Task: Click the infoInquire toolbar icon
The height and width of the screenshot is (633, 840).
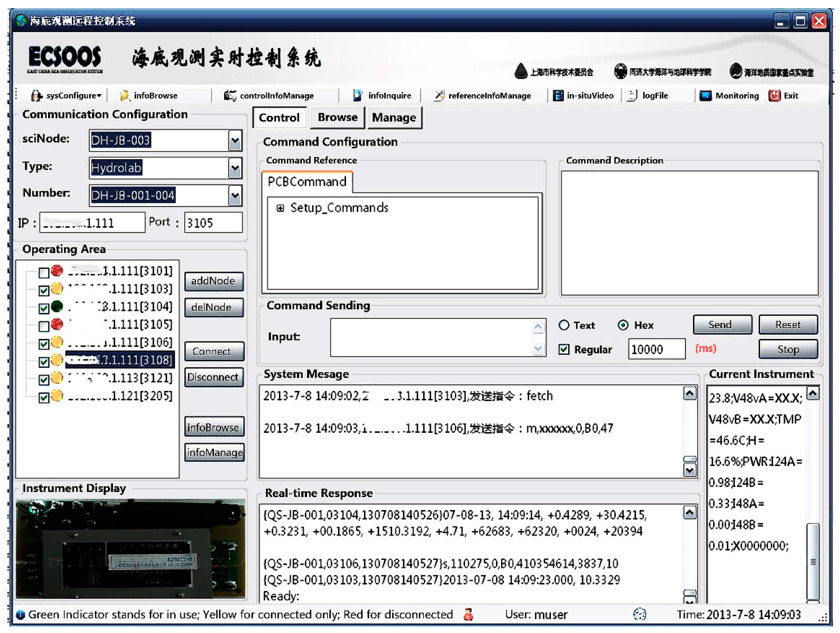Action: 357,95
